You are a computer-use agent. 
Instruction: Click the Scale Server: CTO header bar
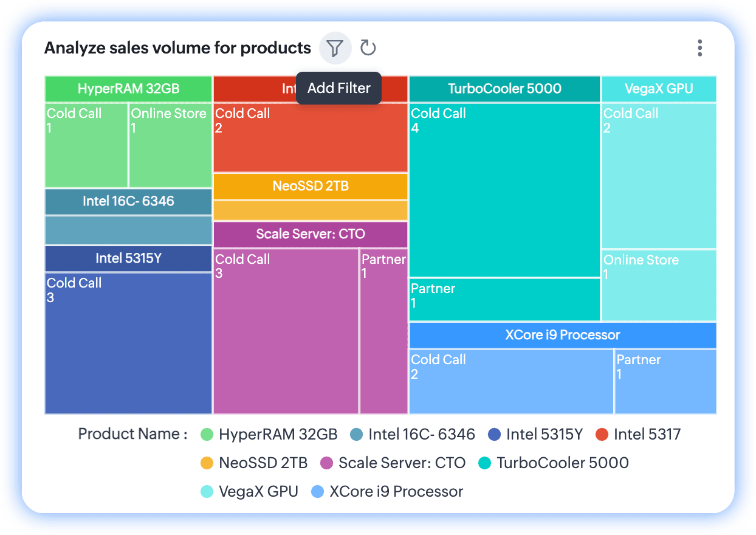tap(311, 234)
